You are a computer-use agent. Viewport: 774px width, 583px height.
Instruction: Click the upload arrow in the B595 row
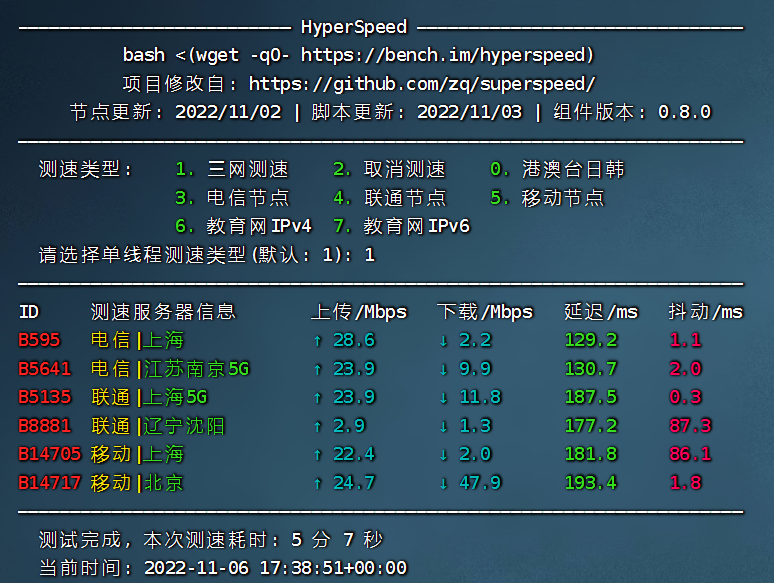(x=317, y=340)
